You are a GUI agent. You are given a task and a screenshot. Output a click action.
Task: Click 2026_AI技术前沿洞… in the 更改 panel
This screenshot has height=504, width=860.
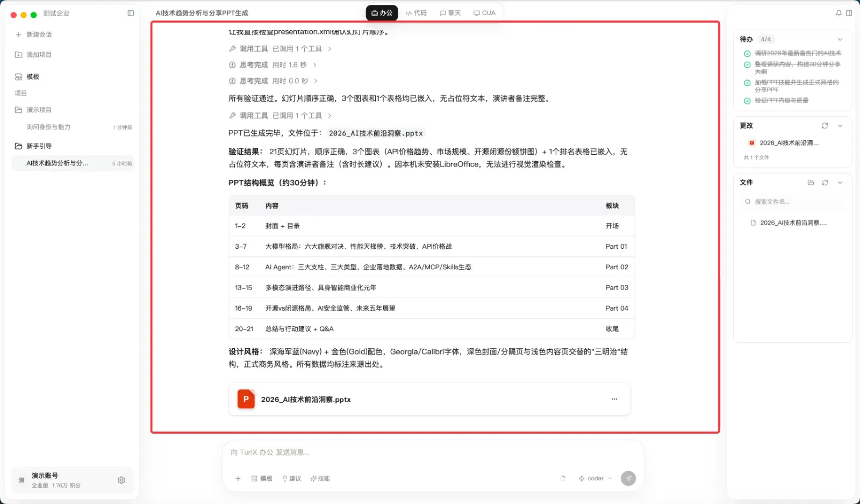[789, 143]
